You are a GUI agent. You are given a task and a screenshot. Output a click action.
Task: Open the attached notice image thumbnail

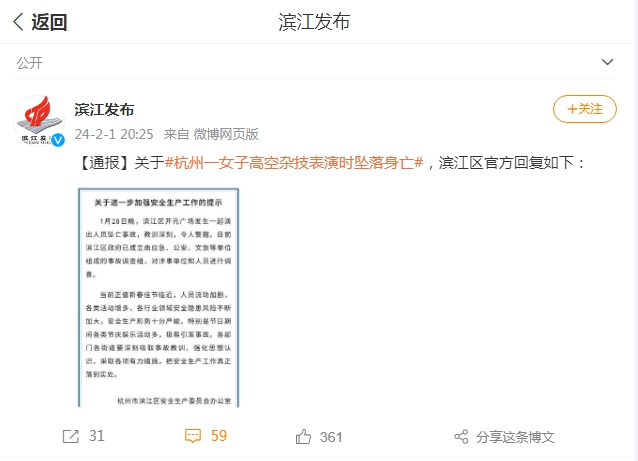(158, 297)
